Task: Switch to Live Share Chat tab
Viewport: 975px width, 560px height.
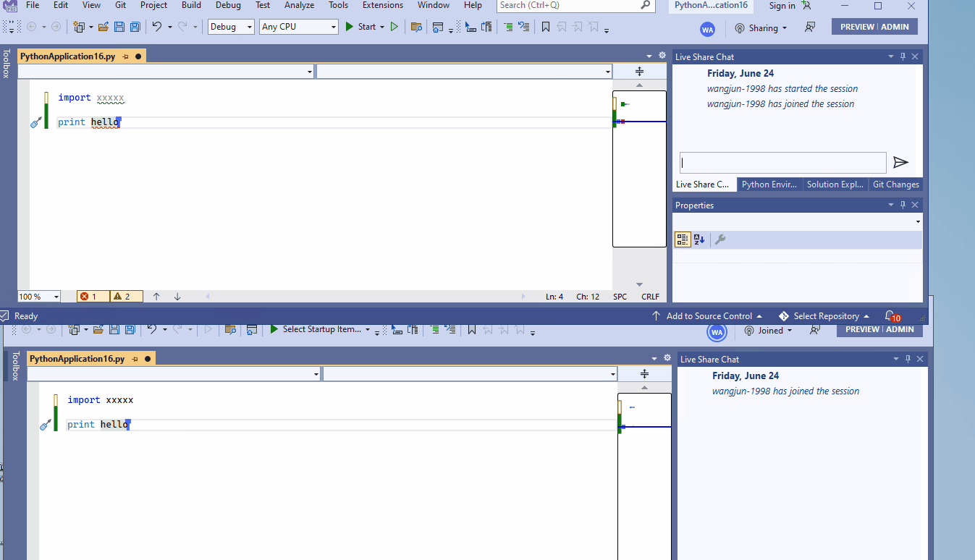Action: pyautogui.click(x=704, y=184)
